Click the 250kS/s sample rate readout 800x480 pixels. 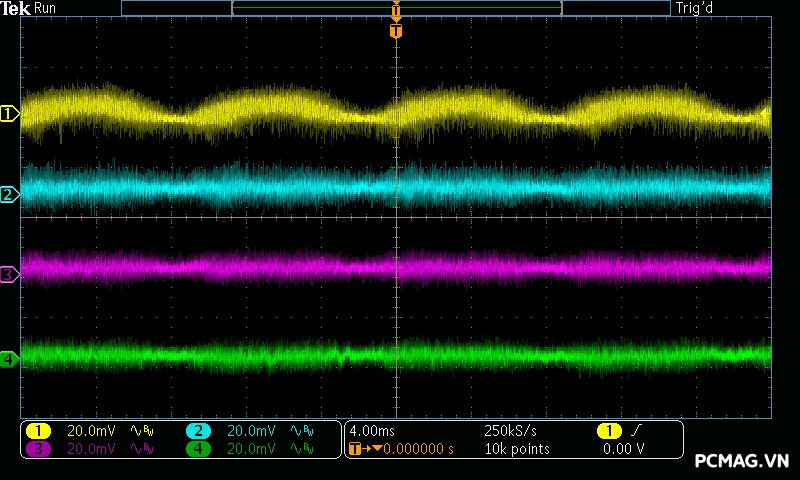(510, 430)
